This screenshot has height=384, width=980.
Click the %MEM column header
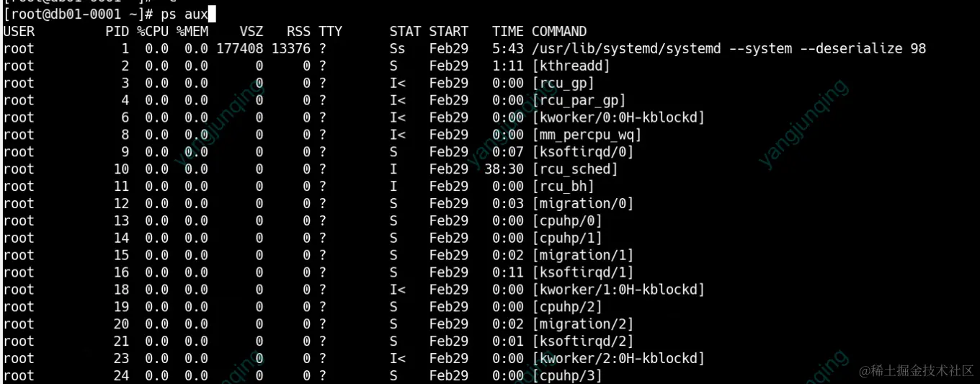point(192,32)
